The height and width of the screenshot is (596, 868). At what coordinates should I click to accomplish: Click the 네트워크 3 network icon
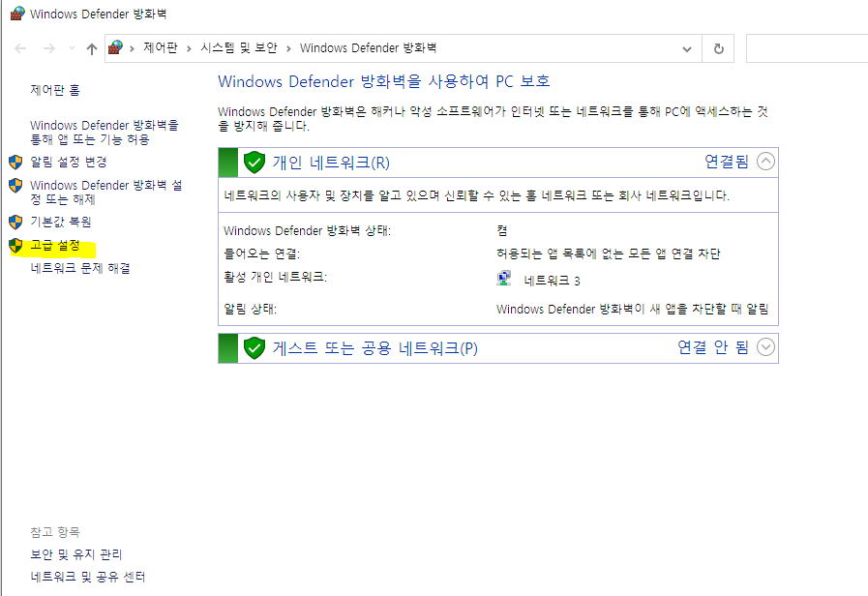pos(504,279)
